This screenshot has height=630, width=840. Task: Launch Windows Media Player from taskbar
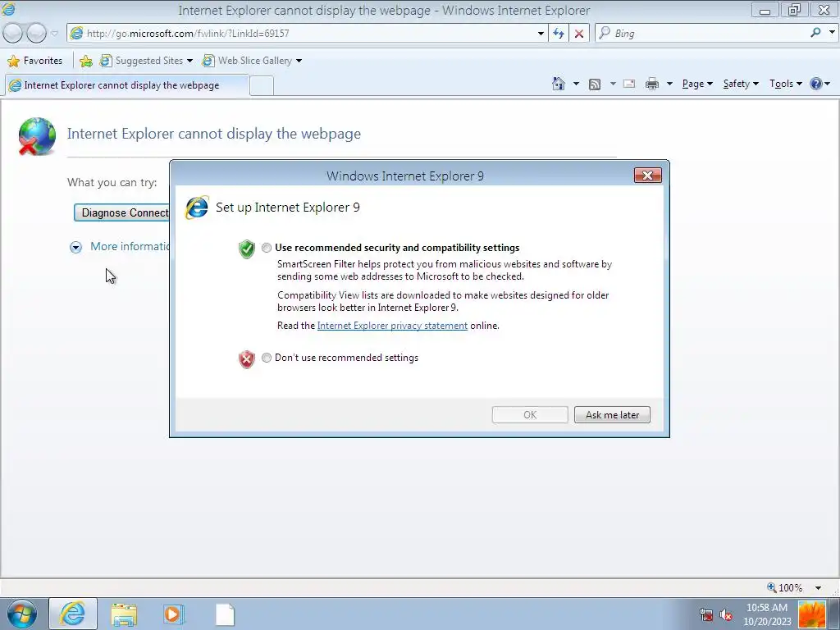[174, 614]
